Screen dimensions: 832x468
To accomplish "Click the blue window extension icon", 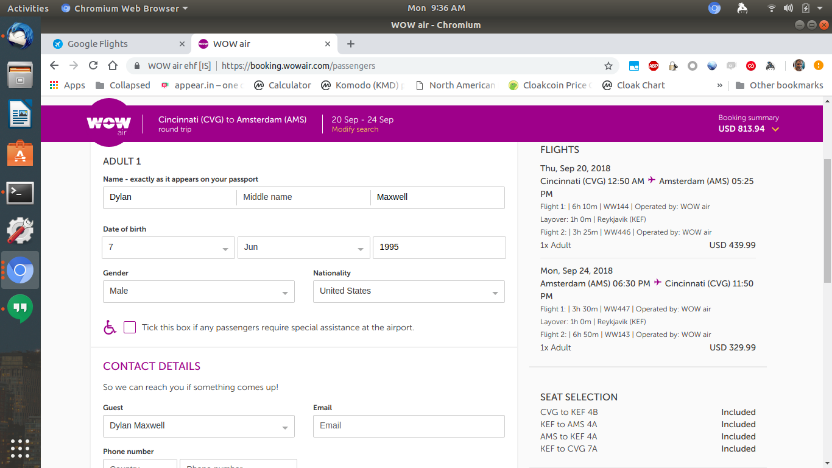I will tap(634, 66).
